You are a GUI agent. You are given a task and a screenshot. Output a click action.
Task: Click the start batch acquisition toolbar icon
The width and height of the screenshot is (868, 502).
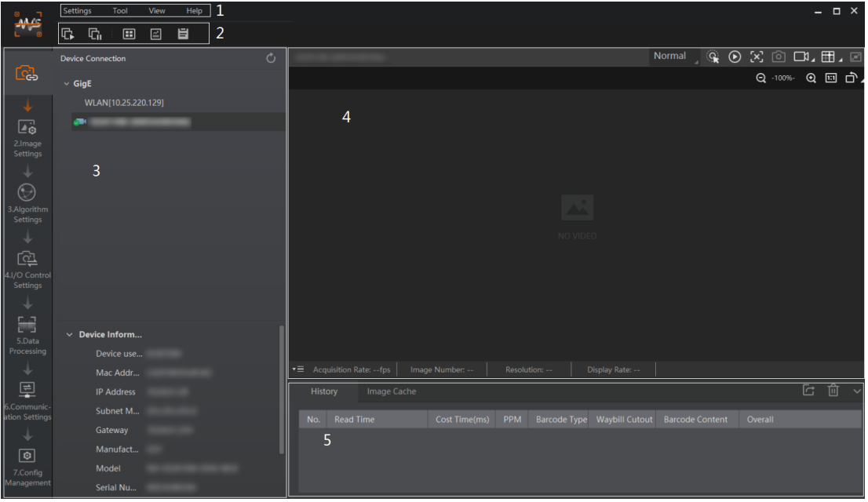[x=67, y=35]
